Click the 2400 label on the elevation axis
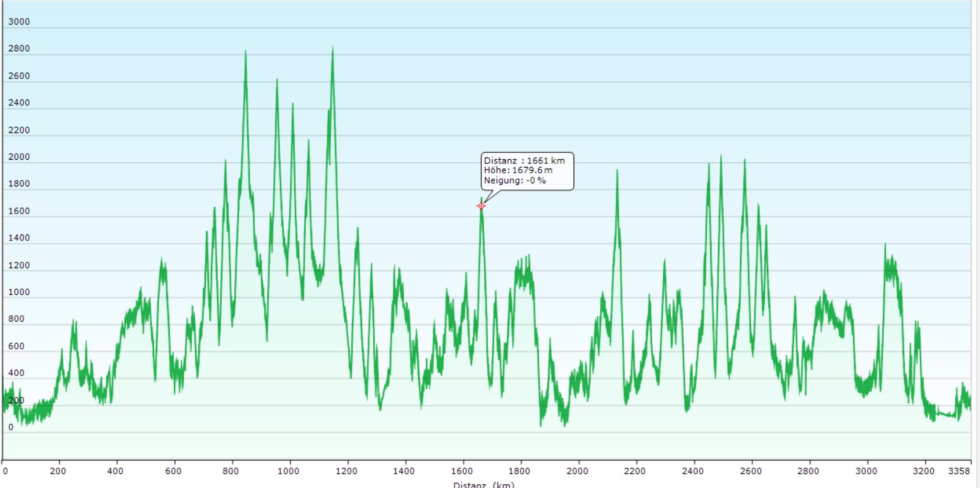 (19, 103)
